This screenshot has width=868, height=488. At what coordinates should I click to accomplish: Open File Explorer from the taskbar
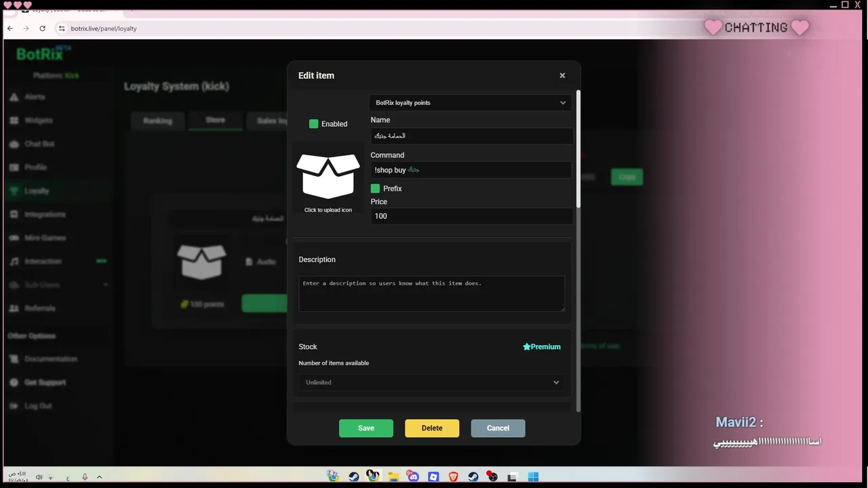(x=393, y=476)
